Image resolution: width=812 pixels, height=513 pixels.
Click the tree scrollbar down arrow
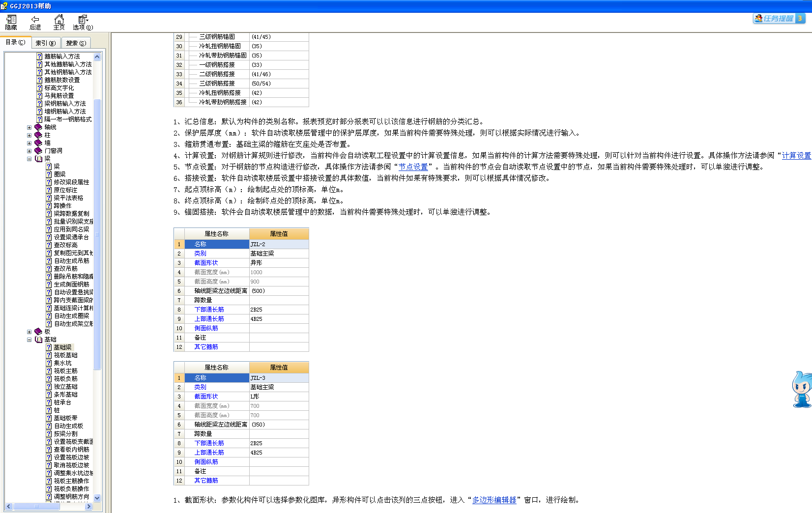pyautogui.click(x=97, y=498)
